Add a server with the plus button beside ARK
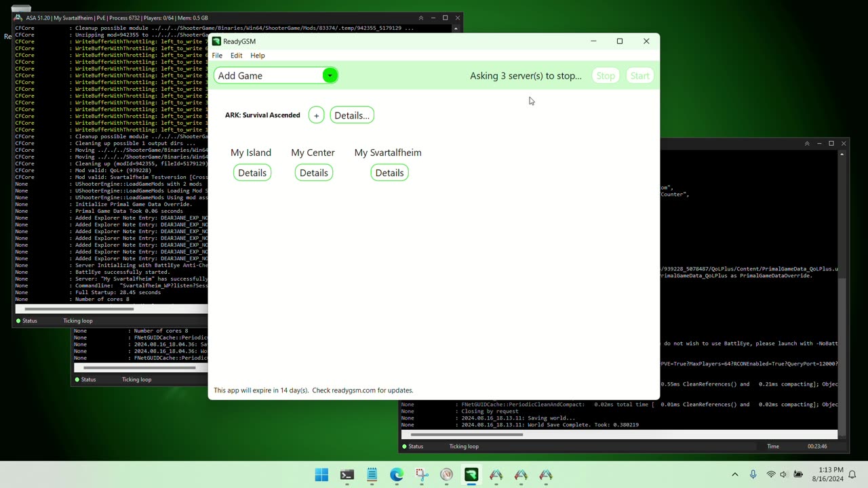The width and height of the screenshot is (868, 488). (x=316, y=115)
